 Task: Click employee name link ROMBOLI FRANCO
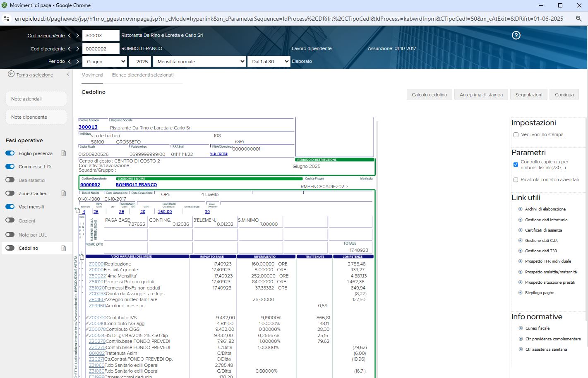(x=136, y=185)
